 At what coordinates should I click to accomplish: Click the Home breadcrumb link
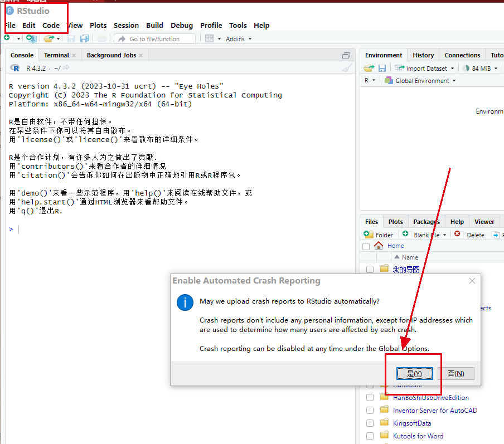[396, 246]
